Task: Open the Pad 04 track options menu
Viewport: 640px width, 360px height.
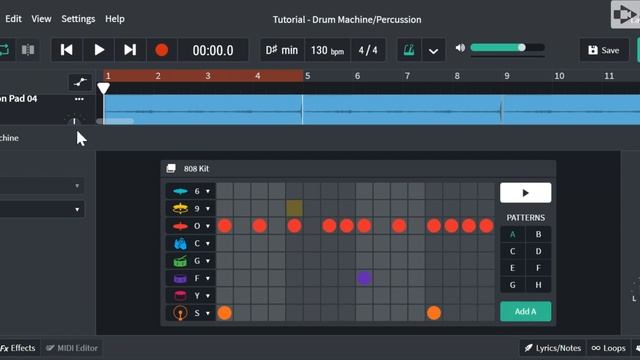Action: tap(79, 99)
